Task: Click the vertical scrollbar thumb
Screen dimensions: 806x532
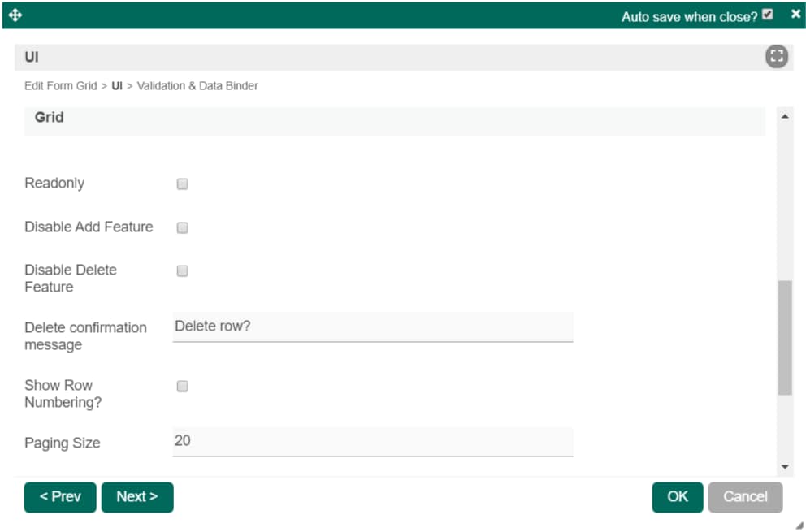Action: tap(785, 338)
